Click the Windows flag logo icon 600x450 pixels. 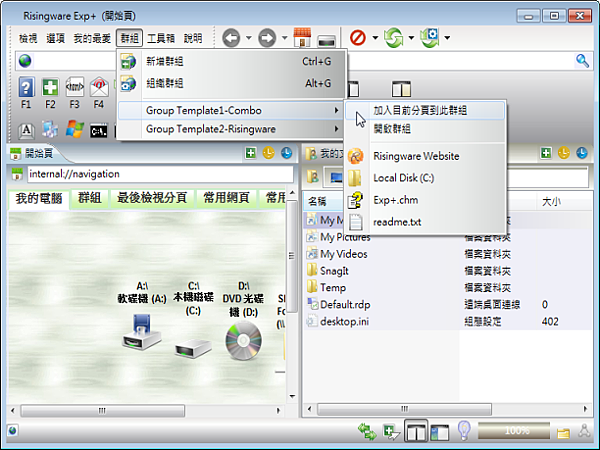click(x=75, y=130)
